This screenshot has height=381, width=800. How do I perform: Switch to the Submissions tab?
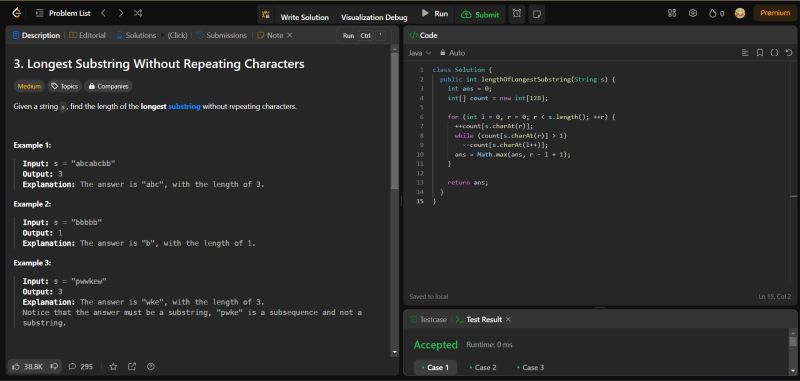click(221, 35)
